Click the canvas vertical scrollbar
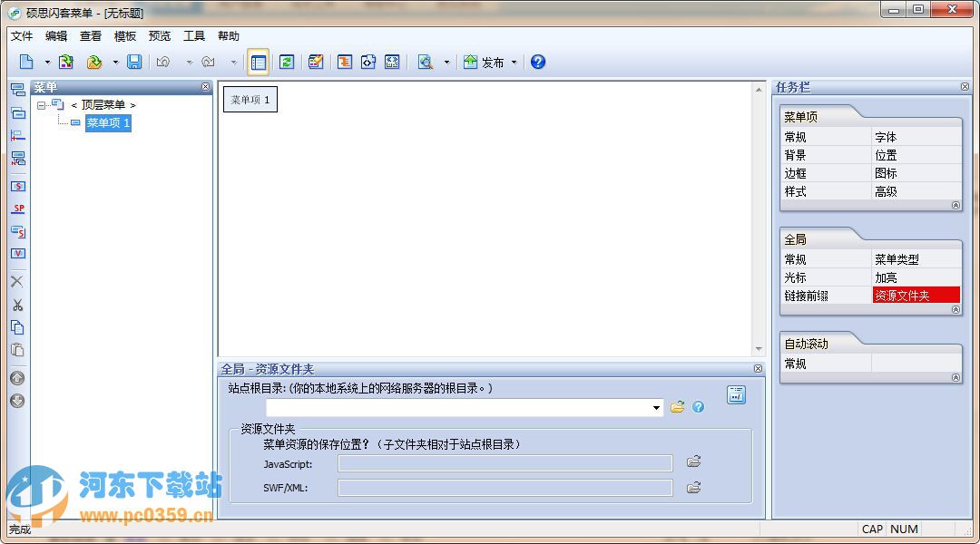The height and width of the screenshot is (544, 980). [x=759, y=218]
